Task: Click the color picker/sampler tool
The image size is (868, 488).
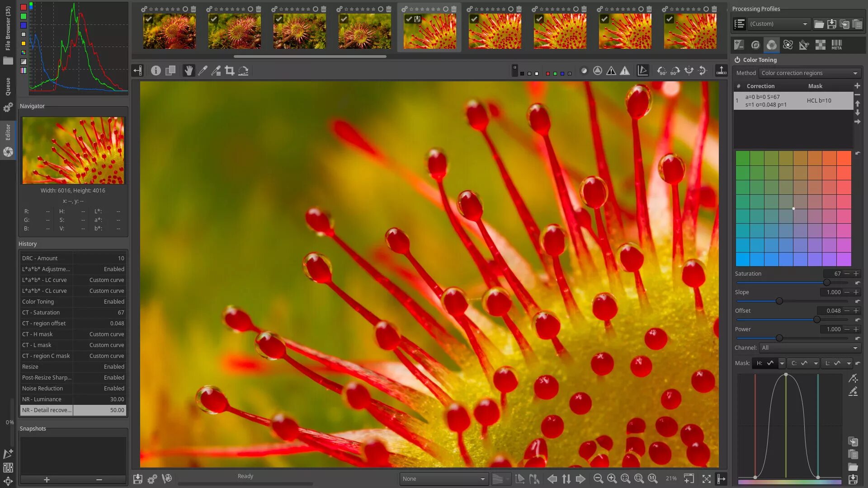Action: pos(203,70)
